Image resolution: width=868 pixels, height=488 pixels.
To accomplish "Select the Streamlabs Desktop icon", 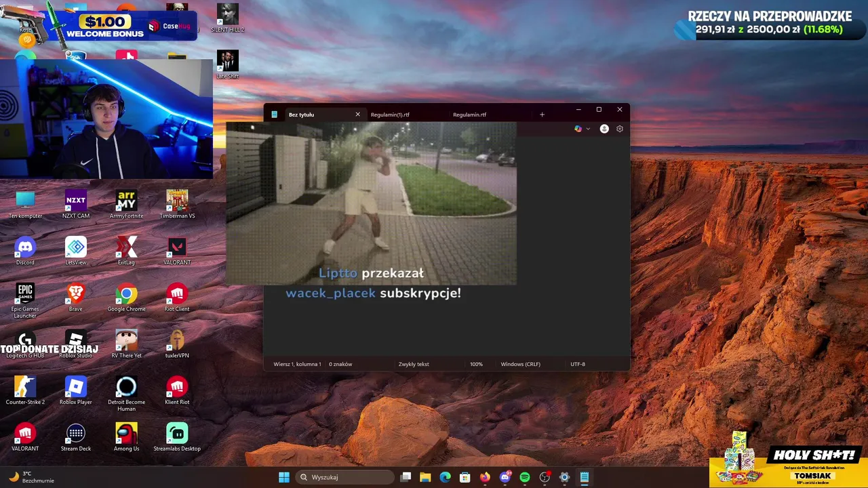I will (177, 436).
